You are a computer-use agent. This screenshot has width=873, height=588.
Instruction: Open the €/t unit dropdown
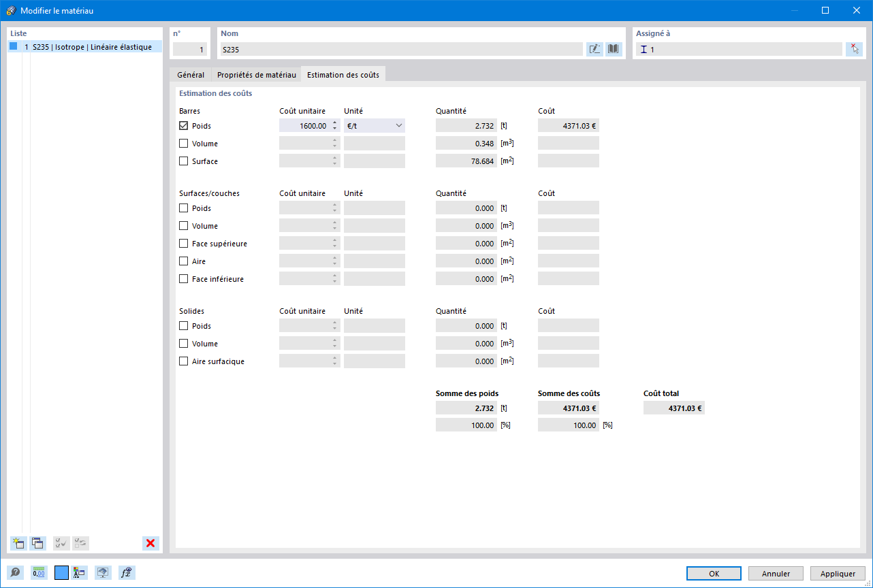pyautogui.click(x=375, y=126)
